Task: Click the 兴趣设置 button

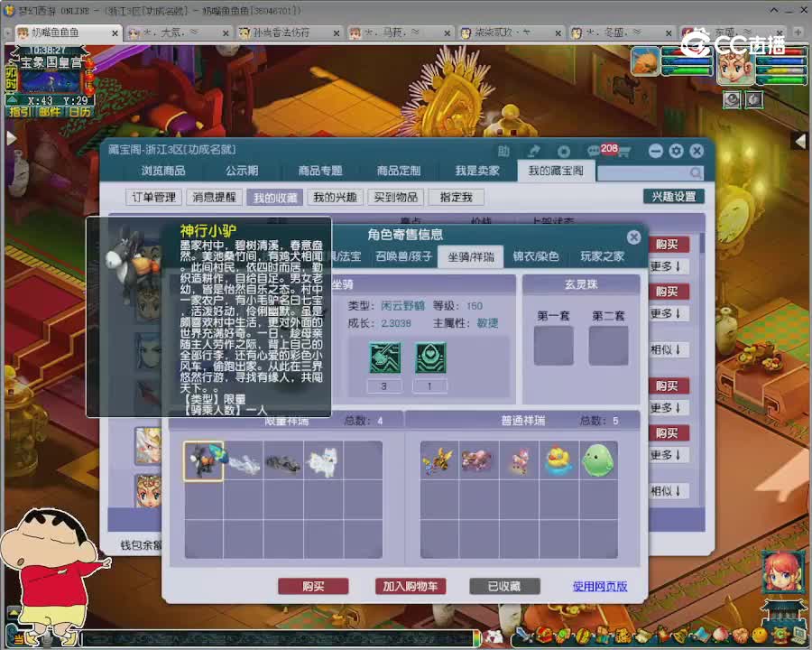Action: coord(674,197)
